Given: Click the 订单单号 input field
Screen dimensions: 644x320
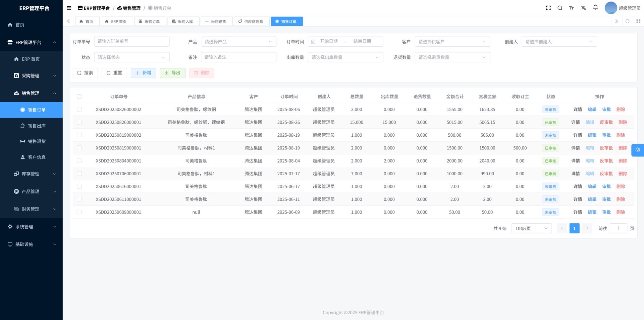Looking at the screenshot, I should coord(131,42).
